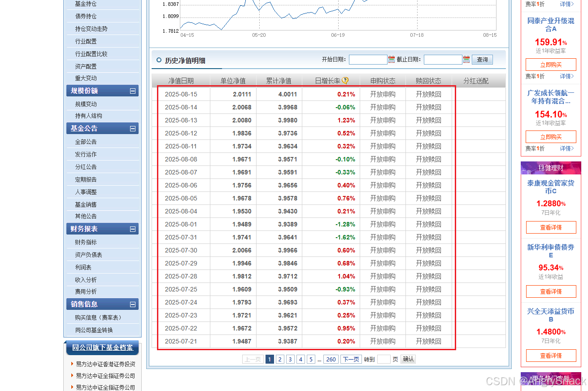Viewport: 588px width, 391px height.
Task: Open 全部公告 in the sidebar
Action: (x=86, y=142)
